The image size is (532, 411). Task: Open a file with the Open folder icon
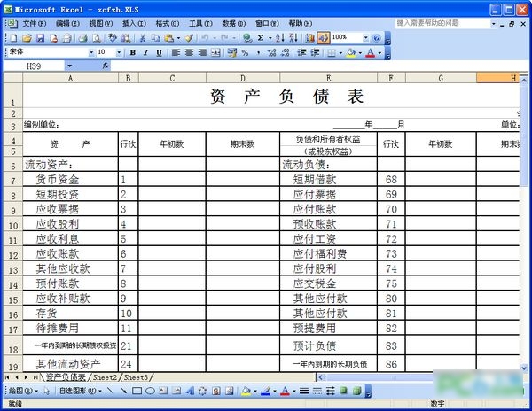click(27, 38)
